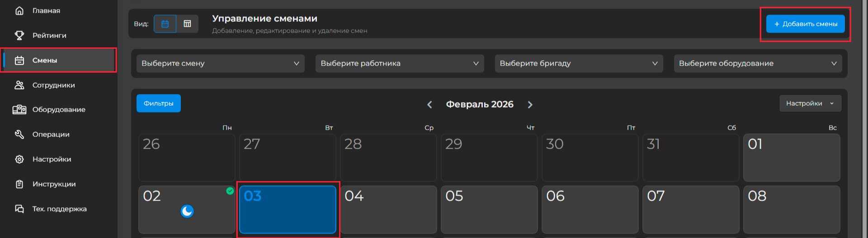Open the Выберите работника dropdown

pos(399,64)
